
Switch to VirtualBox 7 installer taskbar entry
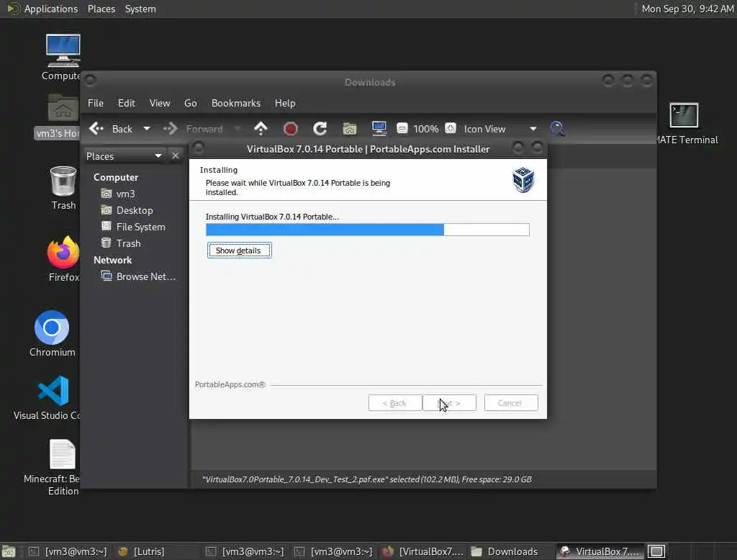[x=600, y=551]
